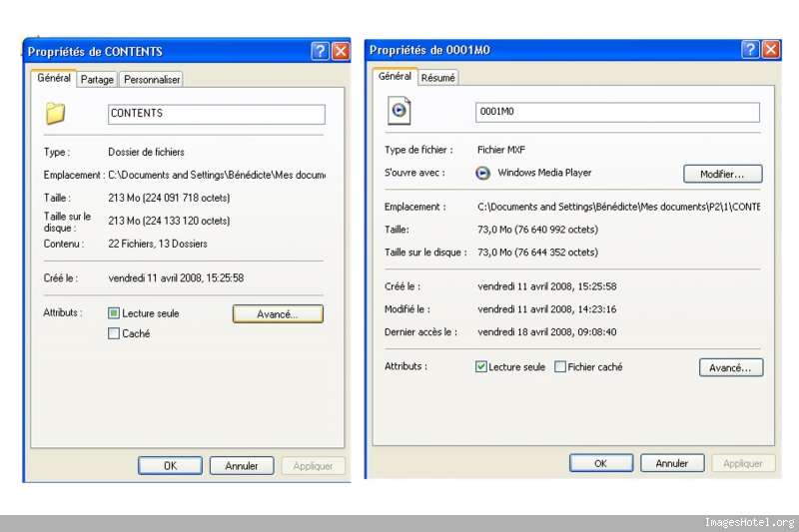Close the CONTENTS properties window
Viewport: 799px width, 532px height.
[341, 51]
